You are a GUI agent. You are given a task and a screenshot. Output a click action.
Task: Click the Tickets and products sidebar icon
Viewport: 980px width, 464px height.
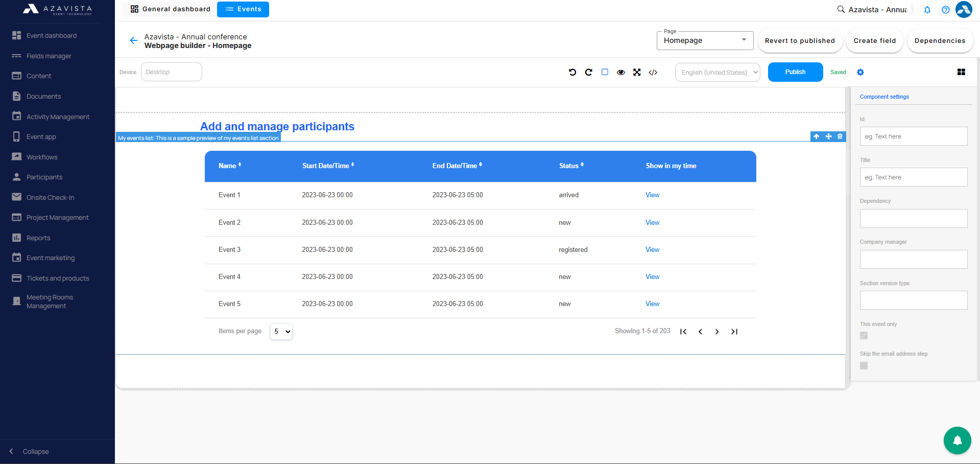pyautogui.click(x=17, y=278)
